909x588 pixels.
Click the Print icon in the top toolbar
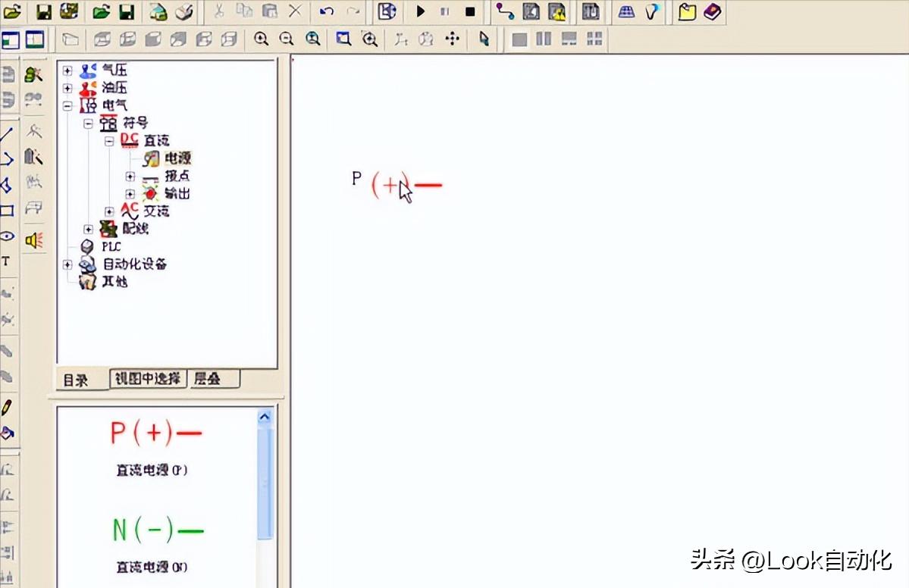coord(184,11)
